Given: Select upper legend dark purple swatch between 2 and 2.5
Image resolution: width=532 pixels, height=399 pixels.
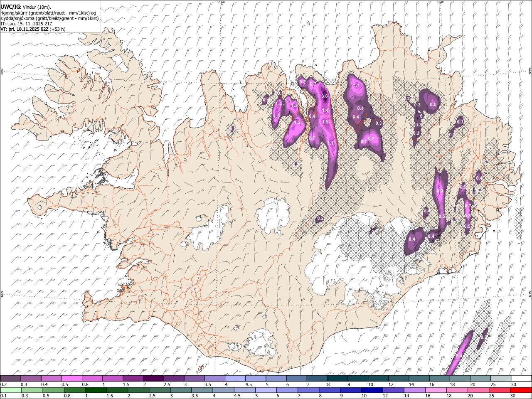Looking at the screenshot, I should tap(153, 378).
